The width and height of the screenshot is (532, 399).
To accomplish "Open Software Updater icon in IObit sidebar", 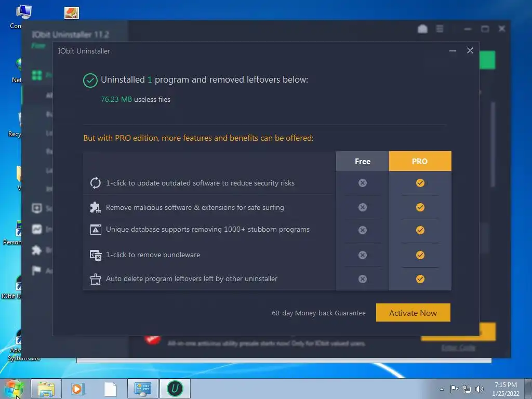I will pos(37,208).
